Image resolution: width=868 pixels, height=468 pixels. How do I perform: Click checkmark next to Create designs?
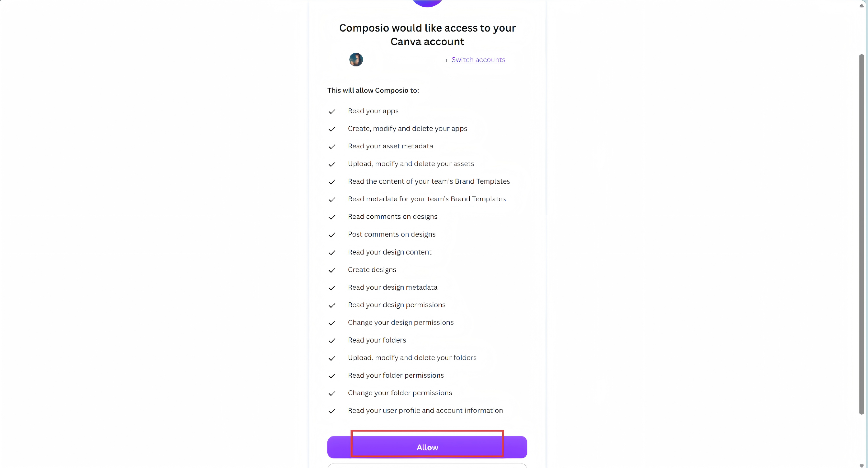(x=332, y=270)
